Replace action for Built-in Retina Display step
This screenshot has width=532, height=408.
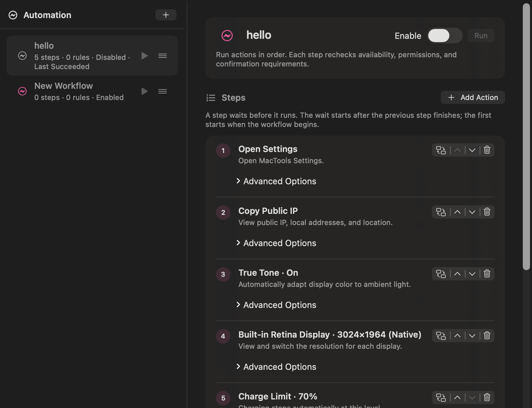[x=441, y=336]
